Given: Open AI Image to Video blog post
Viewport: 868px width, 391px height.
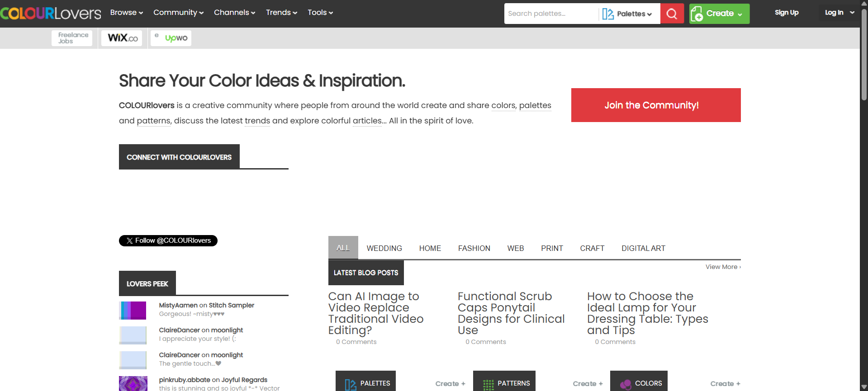Looking at the screenshot, I should (376, 313).
